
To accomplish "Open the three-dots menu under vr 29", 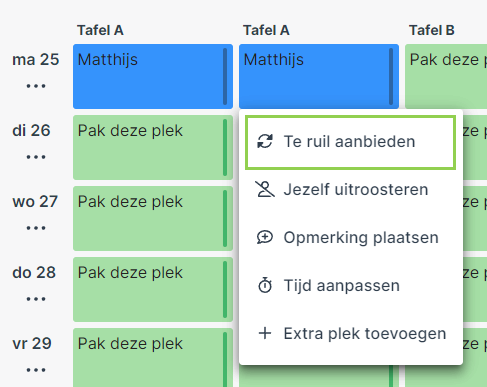I will click(36, 370).
